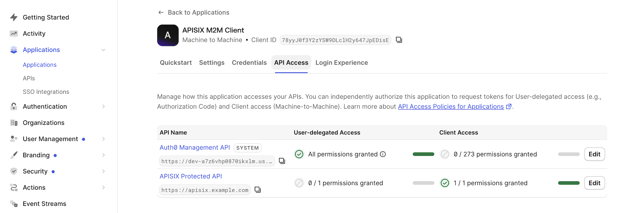The height and width of the screenshot is (213, 644).
Task: Click the back arrow icon
Action: (161, 13)
